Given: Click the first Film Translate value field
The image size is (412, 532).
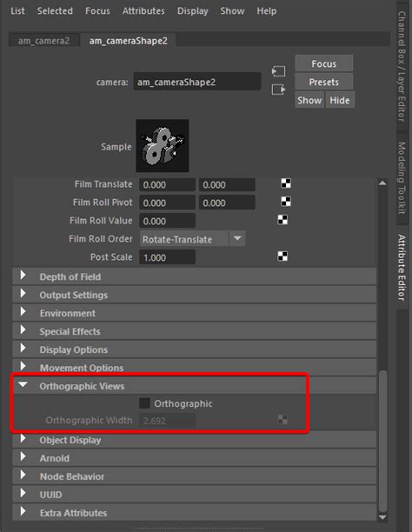Looking at the screenshot, I should pos(167,184).
